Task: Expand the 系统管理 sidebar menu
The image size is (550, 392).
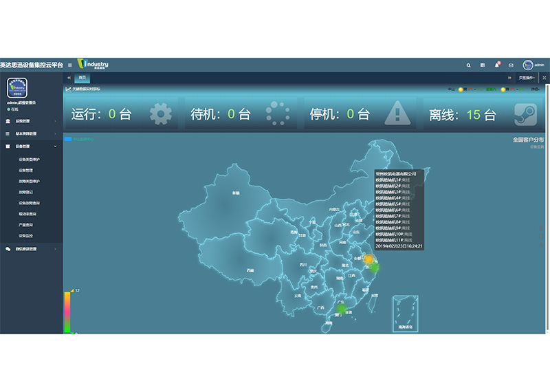Action: coord(31,121)
